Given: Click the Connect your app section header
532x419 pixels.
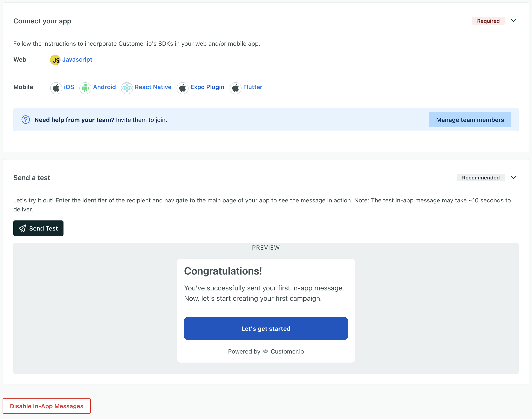Looking at the screenshot, I should (x=42, y=21).
